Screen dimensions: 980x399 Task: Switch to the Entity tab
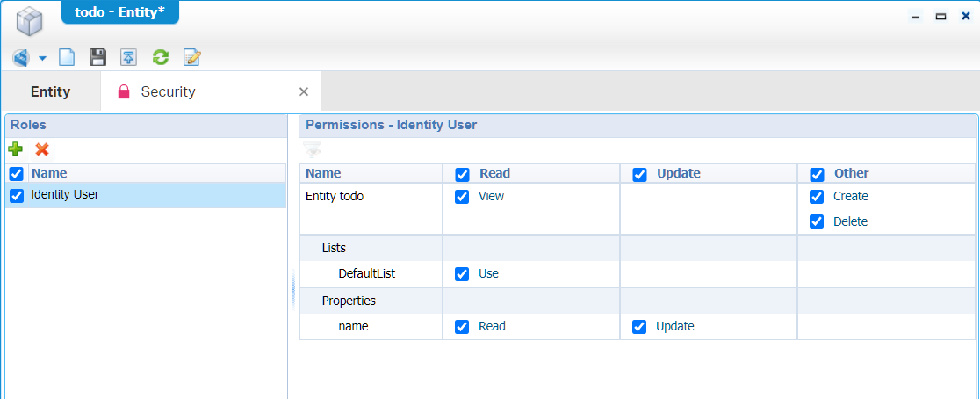tap(50, 91)
